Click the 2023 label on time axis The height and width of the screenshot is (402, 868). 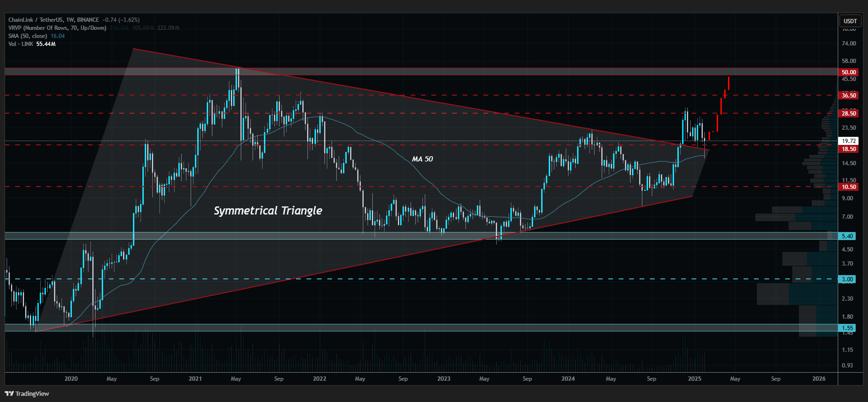coord(444,379)
